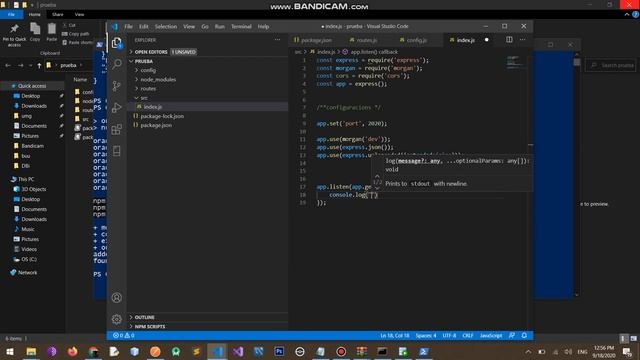Open the Edit menu in VS Code
The image size is (640, 360).
pos(144,27)
